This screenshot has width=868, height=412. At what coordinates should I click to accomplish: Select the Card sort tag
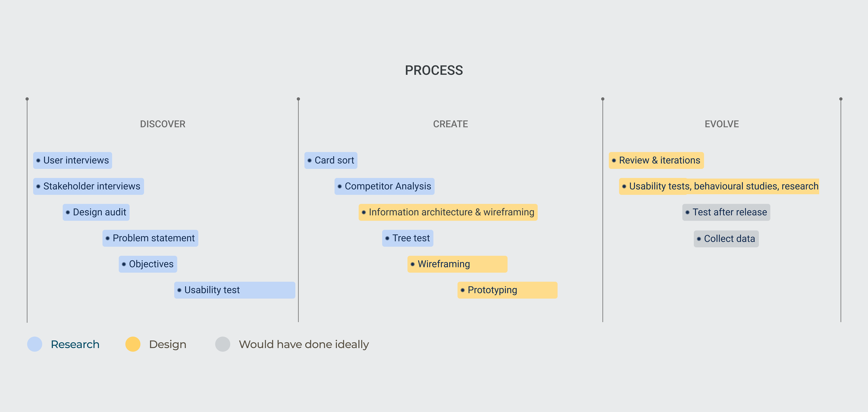pyautogui.click(x=331, y=160)
